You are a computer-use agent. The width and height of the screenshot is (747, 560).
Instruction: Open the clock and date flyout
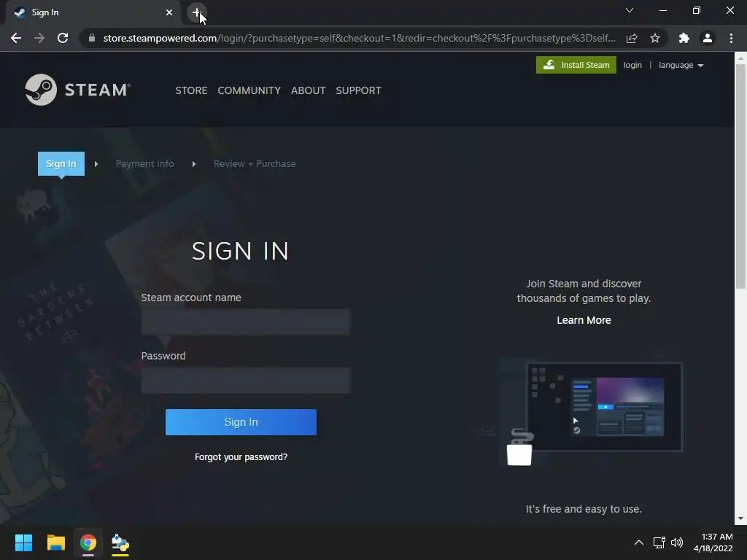tap(713, 542)
